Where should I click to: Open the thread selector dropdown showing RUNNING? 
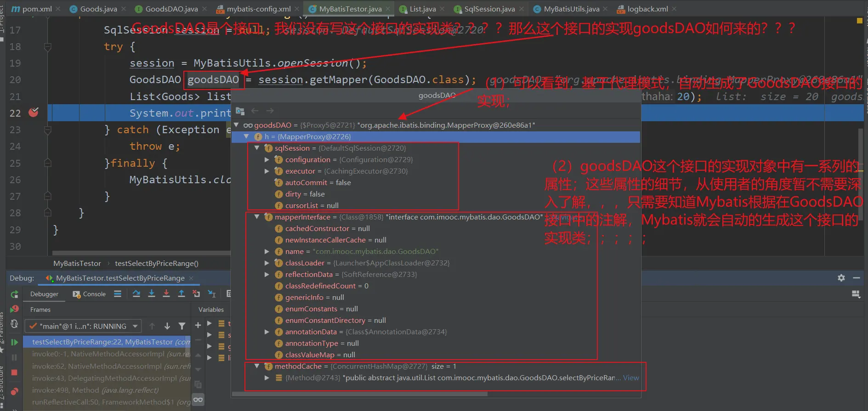(x=83, y=326)
